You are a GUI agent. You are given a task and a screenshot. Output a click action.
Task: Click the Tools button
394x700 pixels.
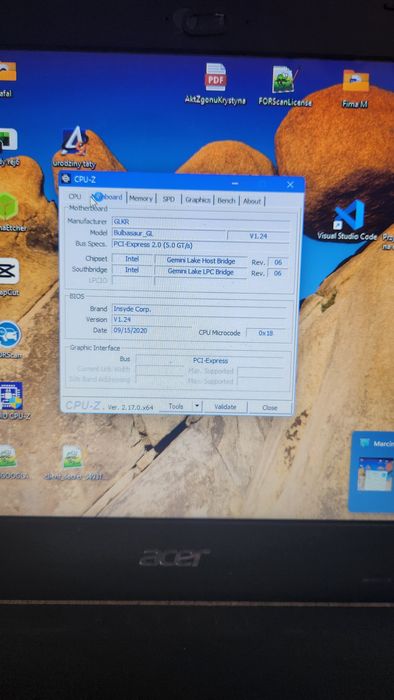click(x=176, y=406)
